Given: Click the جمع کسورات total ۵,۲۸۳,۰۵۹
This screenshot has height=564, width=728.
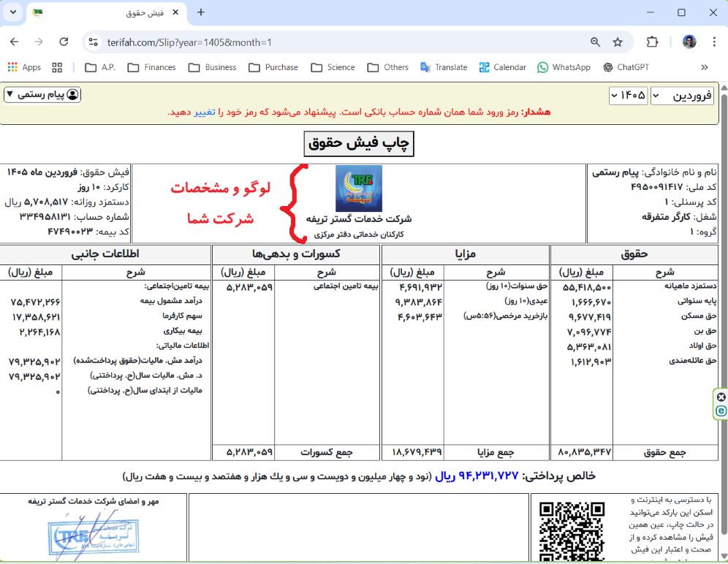Looking at the screenshot, I should pyautogui.click(x=249, y=452).
